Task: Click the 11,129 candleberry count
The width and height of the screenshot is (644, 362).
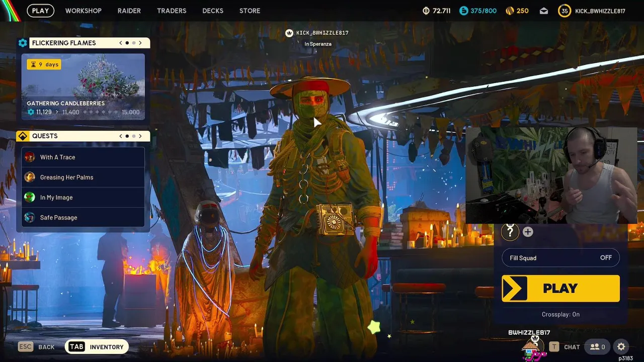Action: (44, 112)
